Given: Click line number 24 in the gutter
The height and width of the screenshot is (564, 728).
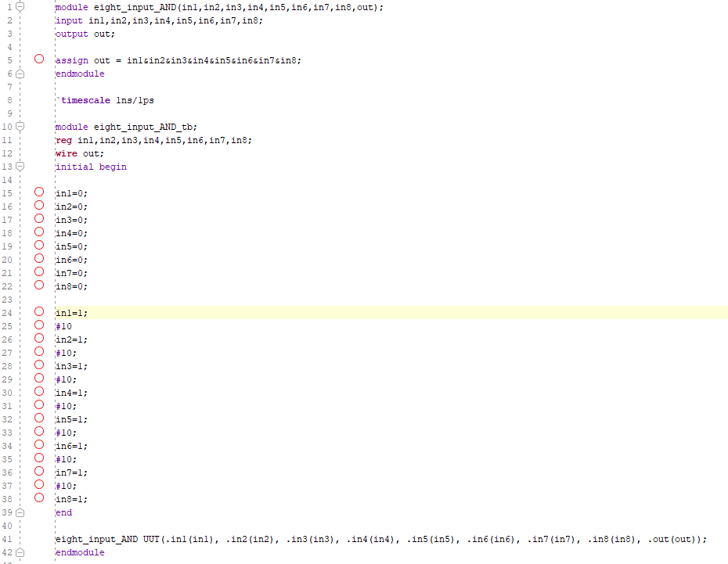Looking at the screenshot, I should point(7,313).
